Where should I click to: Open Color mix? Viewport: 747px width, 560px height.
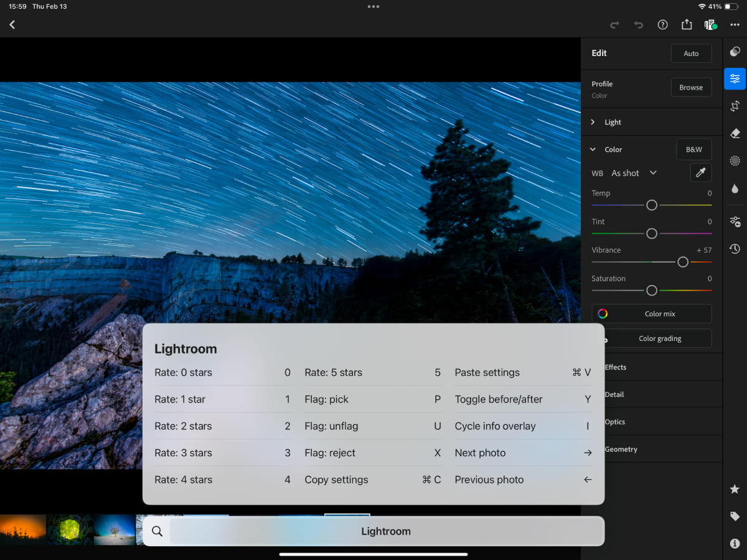pyautogui.click(x=652, y=314)
